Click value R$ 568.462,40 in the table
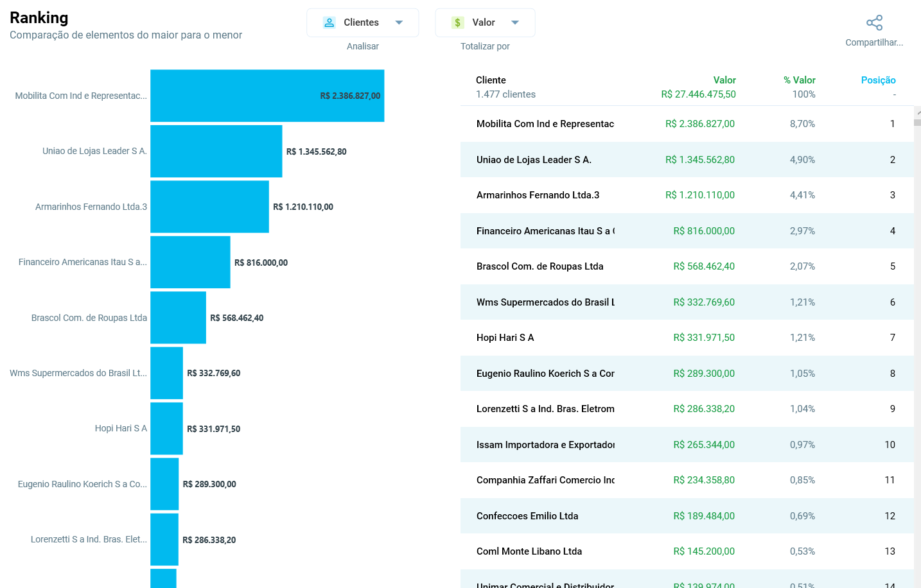 coord(704,266)
